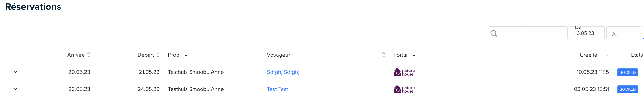644x98 pixels.
Task: Sort by Arrivée using the sort arrows
Action: point(89,55)
